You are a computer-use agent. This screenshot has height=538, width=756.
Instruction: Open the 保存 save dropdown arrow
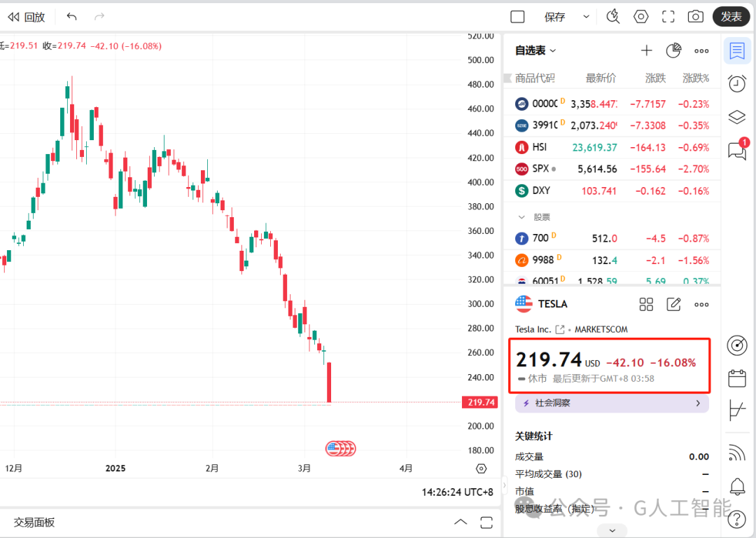point(587,16)
